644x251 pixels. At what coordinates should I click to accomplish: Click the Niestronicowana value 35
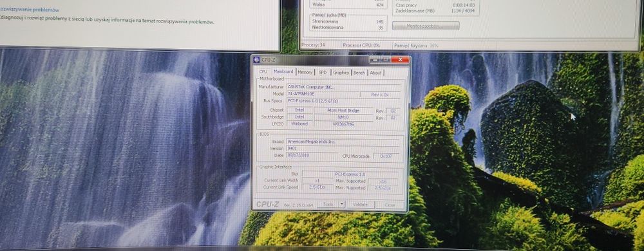381,28
